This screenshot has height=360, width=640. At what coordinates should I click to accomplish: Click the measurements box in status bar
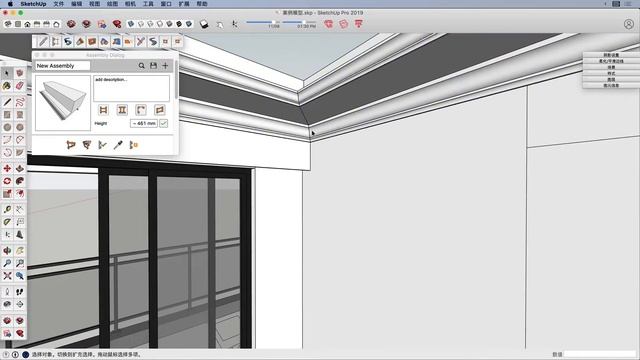600,354
